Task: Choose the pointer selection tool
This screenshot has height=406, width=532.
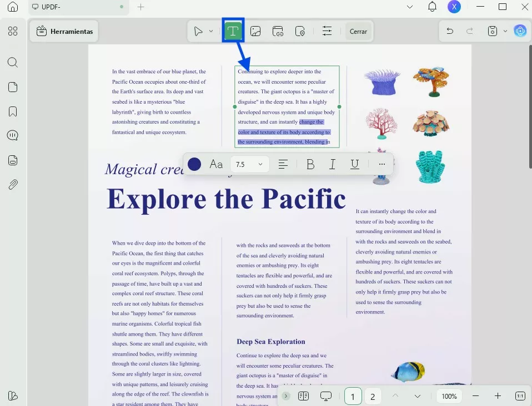Action: (x=198, y=31)
